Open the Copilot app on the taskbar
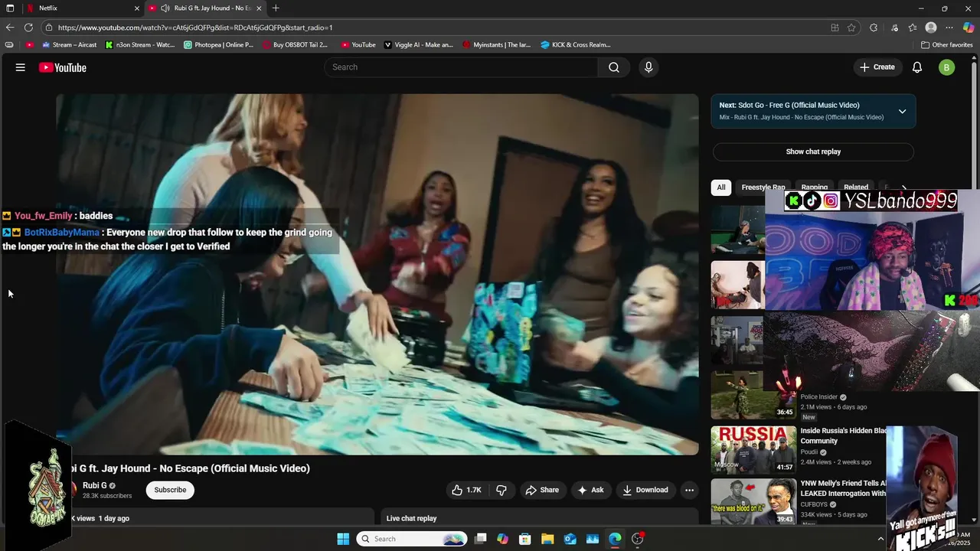Screen dimensions: 980x551 tap(502, 539)
